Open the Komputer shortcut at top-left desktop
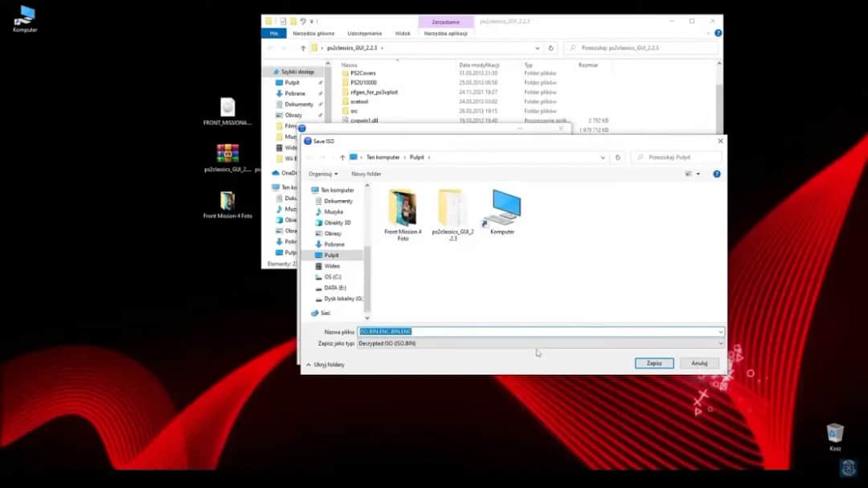The image size is (868, 488). coord(24,14)
